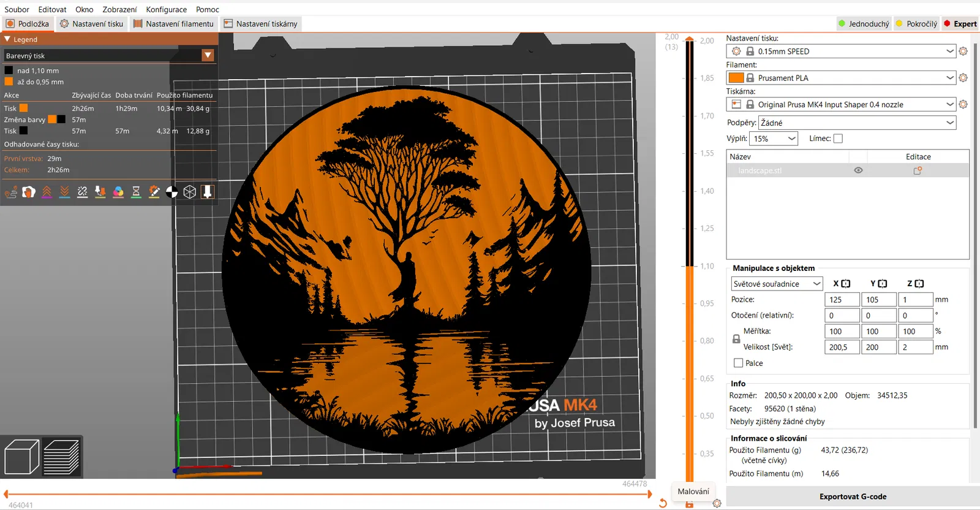Toggle center of gravity icon
Viewport: 980px width, 510px height.
point(172,192)
